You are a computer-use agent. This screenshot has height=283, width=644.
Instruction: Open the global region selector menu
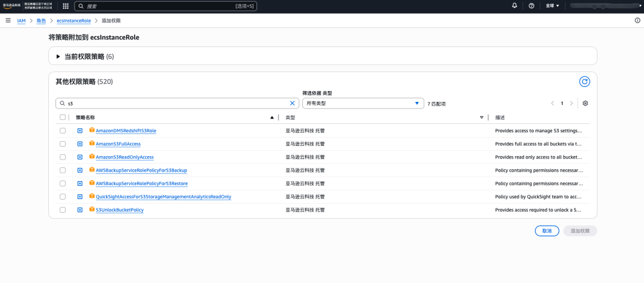[x=552, y=6]
